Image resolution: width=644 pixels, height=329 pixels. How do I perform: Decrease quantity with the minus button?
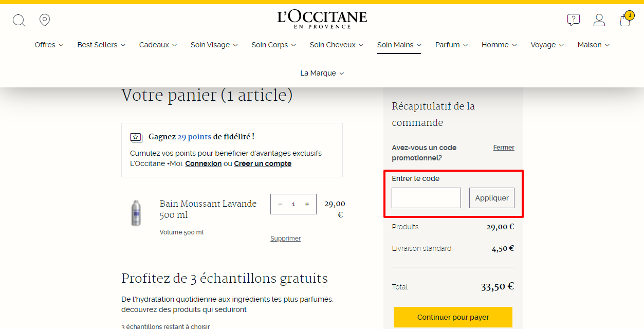[x=280, y=204]
